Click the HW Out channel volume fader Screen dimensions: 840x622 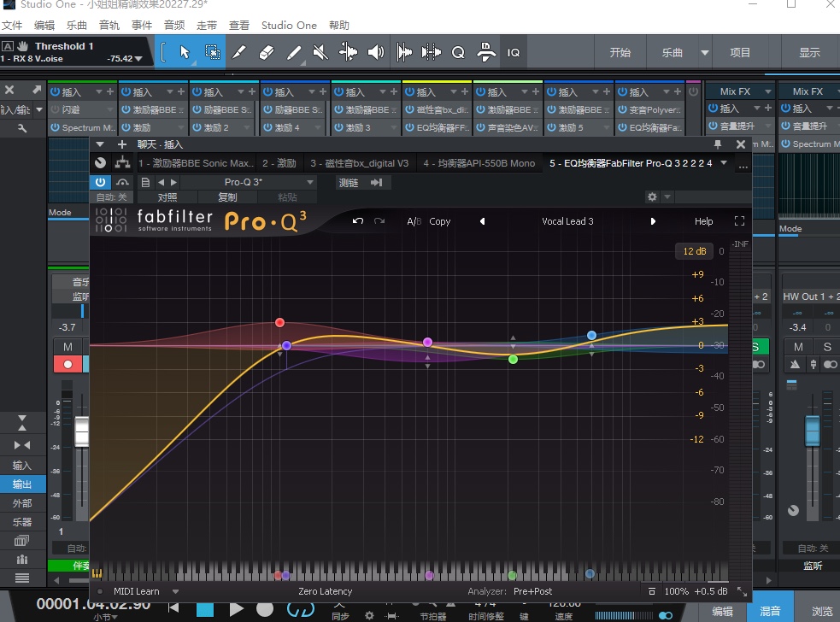[812, 431]
